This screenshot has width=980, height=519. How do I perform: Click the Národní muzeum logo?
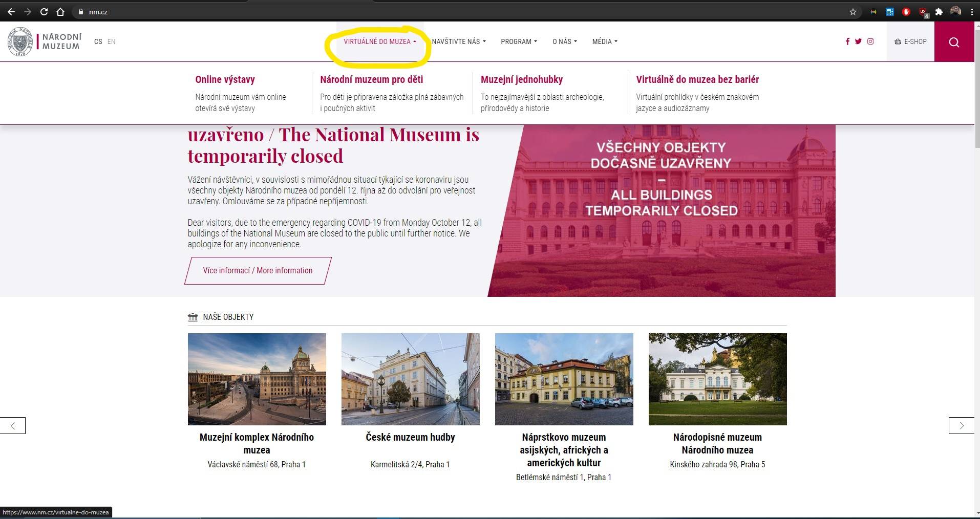coord(45,41)
